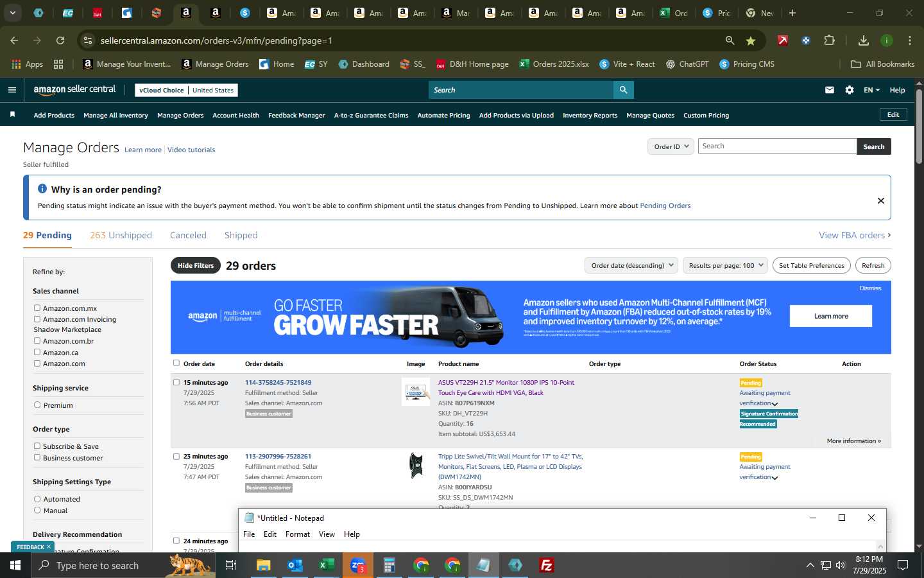Viewport: 924px width, 578px height.
Task: Open the Notepad Format menu
Action: pos(298,534)
